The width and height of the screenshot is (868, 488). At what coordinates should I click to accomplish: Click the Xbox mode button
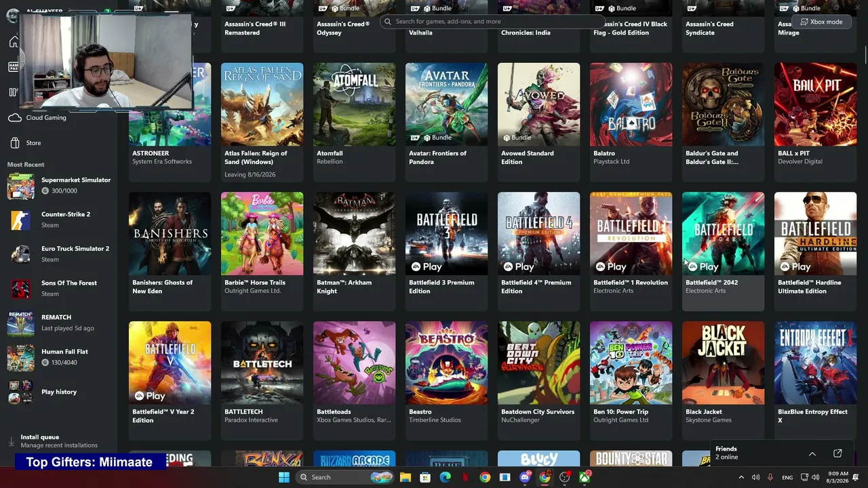pyautogui.click(x=821, y=22)
